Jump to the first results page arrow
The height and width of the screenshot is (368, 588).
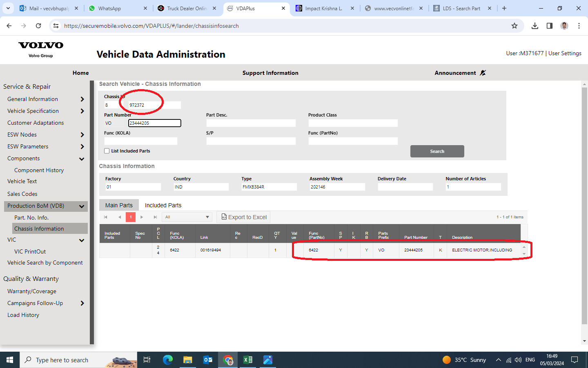pyautogui.click(x=106, y=217)
